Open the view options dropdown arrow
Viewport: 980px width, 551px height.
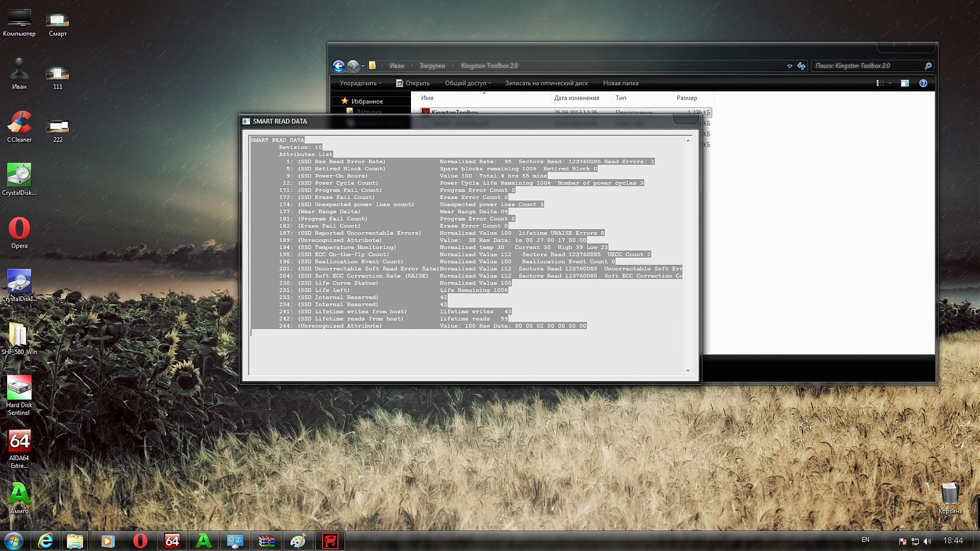point(890,83)
